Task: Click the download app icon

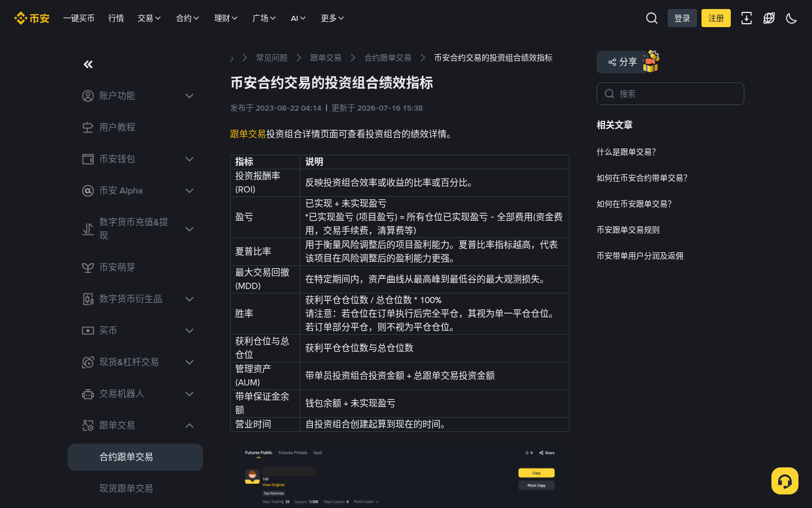Action: 747,18
